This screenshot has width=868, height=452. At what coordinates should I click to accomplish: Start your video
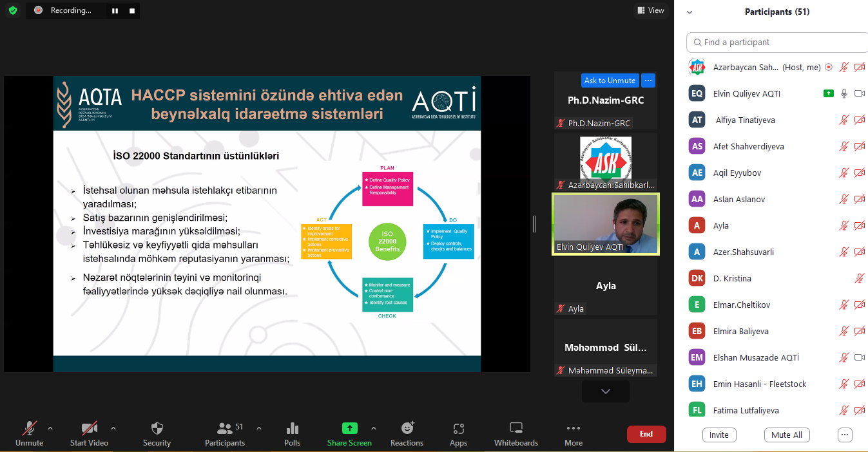[89, 433]
